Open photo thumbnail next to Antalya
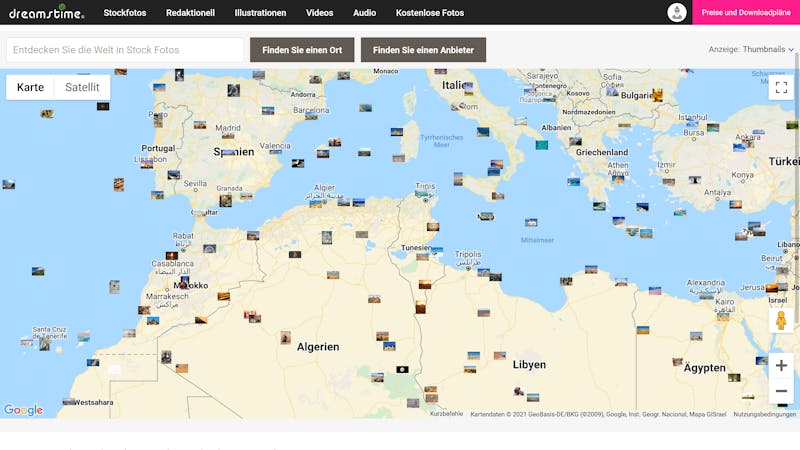 (x=735, y=205)
